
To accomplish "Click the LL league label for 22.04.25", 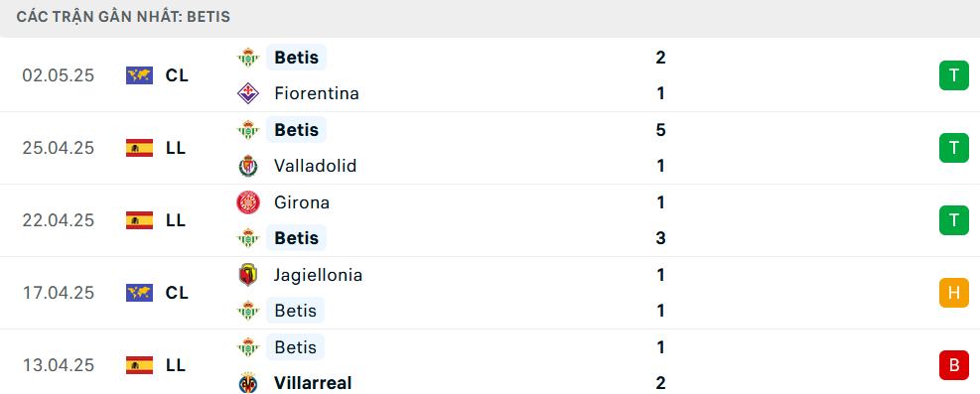I will [176, 220].
